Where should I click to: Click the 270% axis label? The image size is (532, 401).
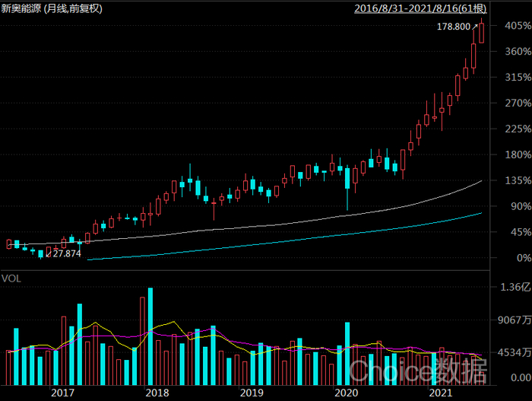tap(518, 103)
